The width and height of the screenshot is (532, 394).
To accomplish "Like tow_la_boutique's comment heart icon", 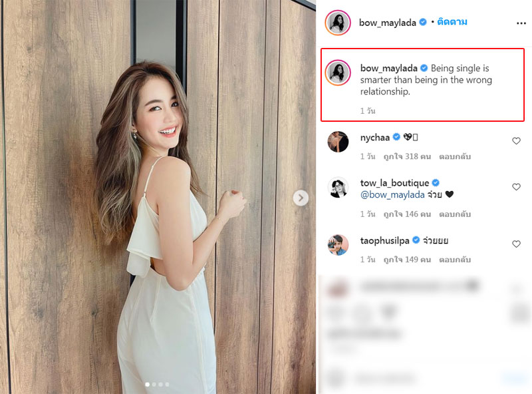I will click(516, 186).
